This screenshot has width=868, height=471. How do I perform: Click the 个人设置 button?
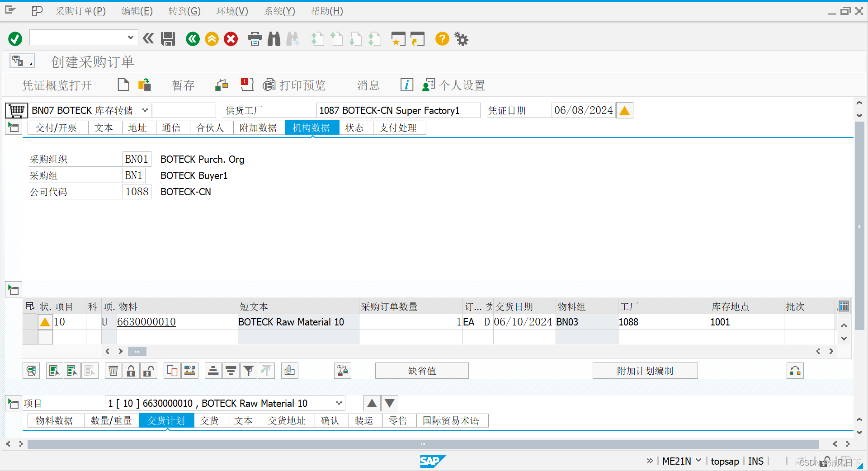[454, 85]
